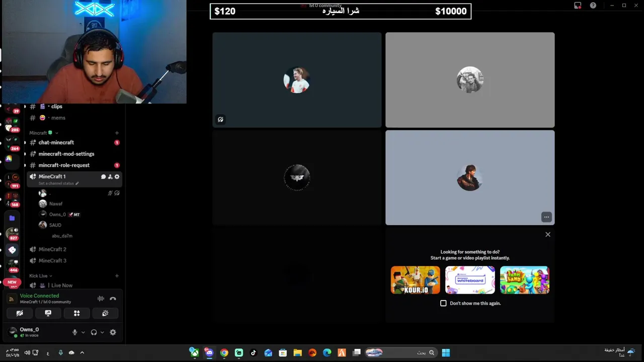This screenshot has width=644, height=362.
Task: Start an activity from voice panel
Action: pos(77,313)
